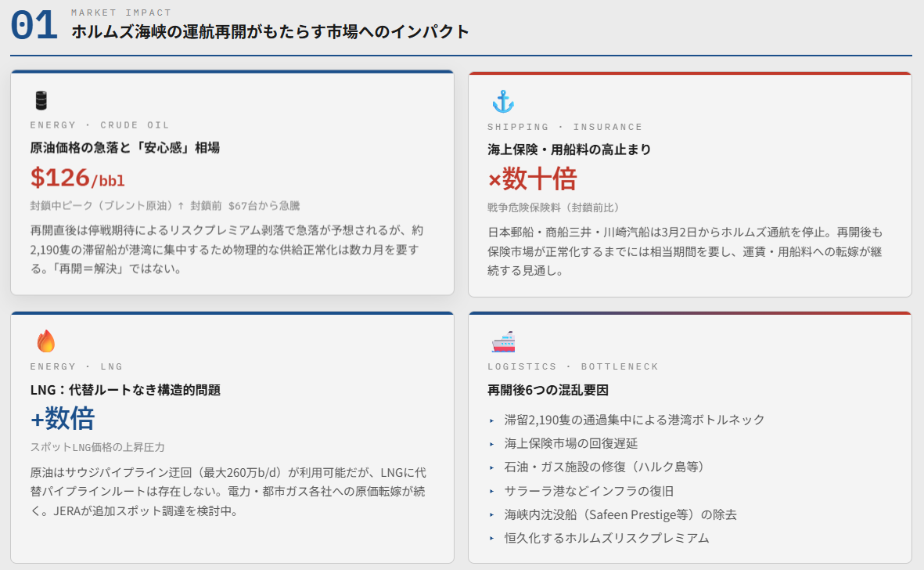Click the flame icon in LNG card
This screenshot has width=924, height=570.
[x=46, y=341]
